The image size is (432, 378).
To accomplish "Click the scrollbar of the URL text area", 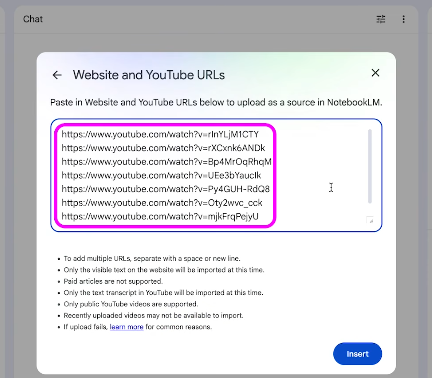I will tap(370, 166).
